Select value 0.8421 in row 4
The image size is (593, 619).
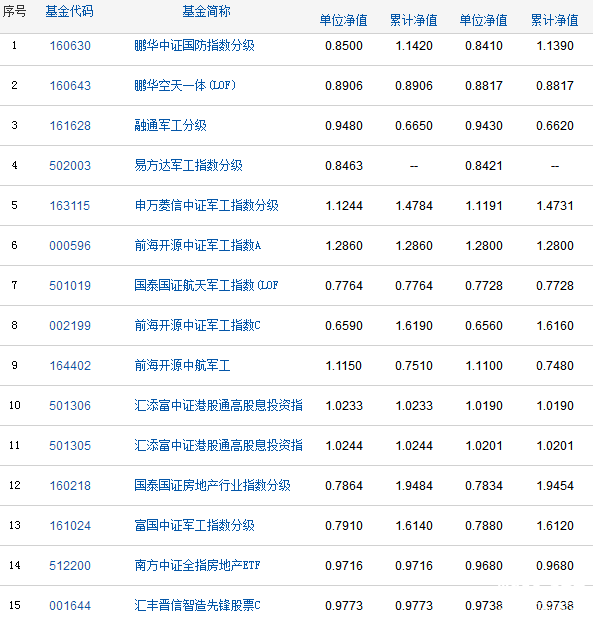(x=484, y=166)
